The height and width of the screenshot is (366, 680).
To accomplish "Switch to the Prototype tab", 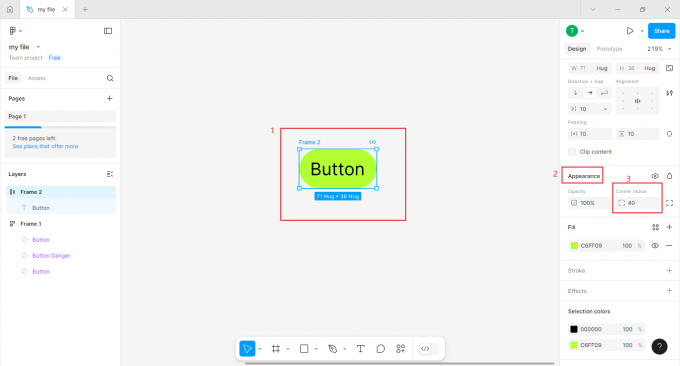I will (609, 49).
